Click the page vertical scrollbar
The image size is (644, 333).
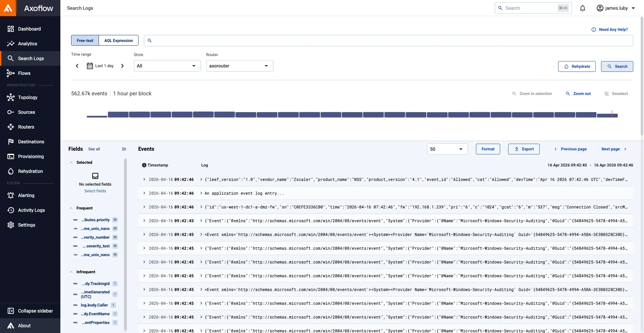642,77
